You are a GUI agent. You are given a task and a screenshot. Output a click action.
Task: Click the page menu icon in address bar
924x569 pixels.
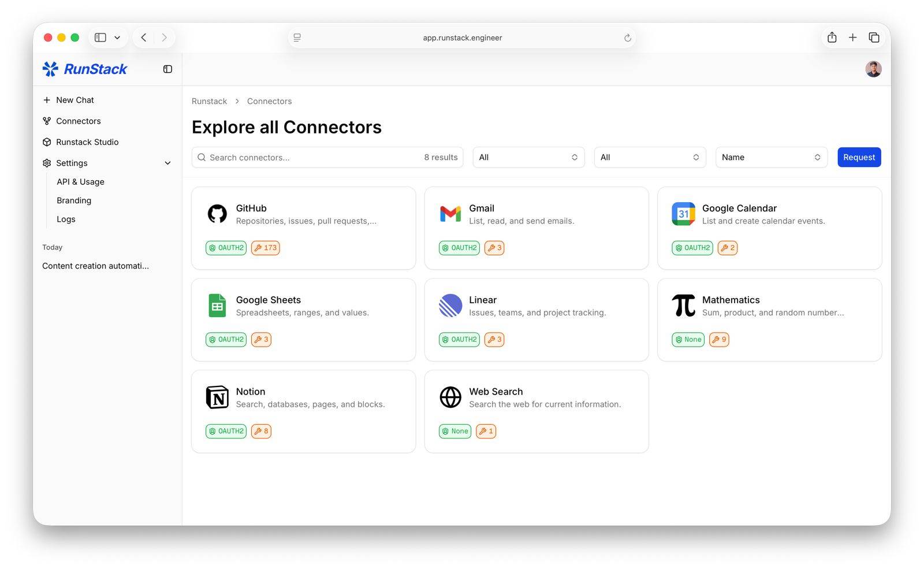297,38
